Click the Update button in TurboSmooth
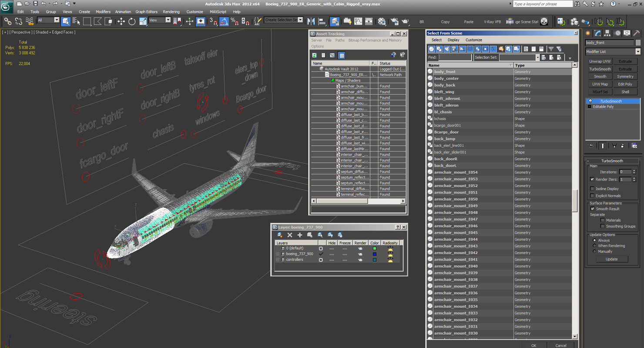The width and height of the screenshot is (644, 348). click(611, 259)
